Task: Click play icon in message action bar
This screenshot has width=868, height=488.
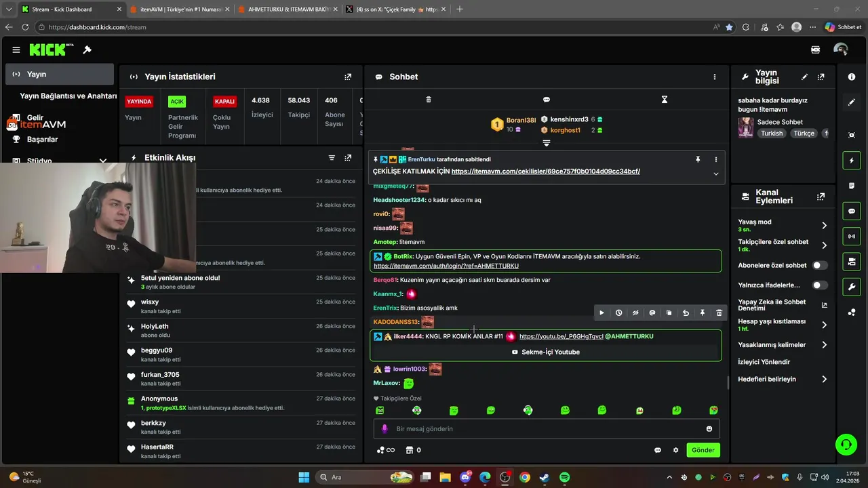Action: click(x=601, y=312)
